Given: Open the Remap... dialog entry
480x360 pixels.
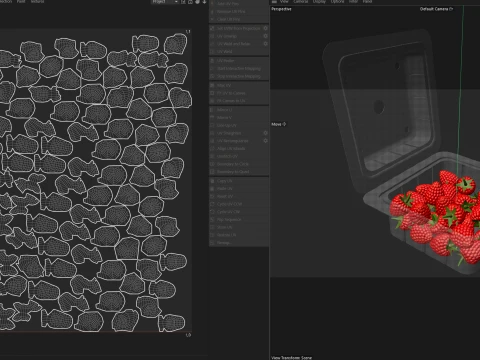Looking at the screenshot, I should pos(239,243).
